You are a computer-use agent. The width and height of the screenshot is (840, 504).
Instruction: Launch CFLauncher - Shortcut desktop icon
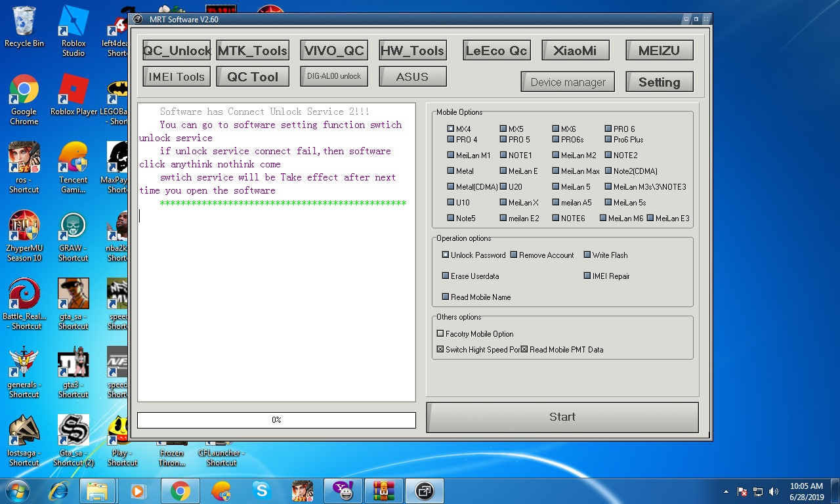point(221,453)
